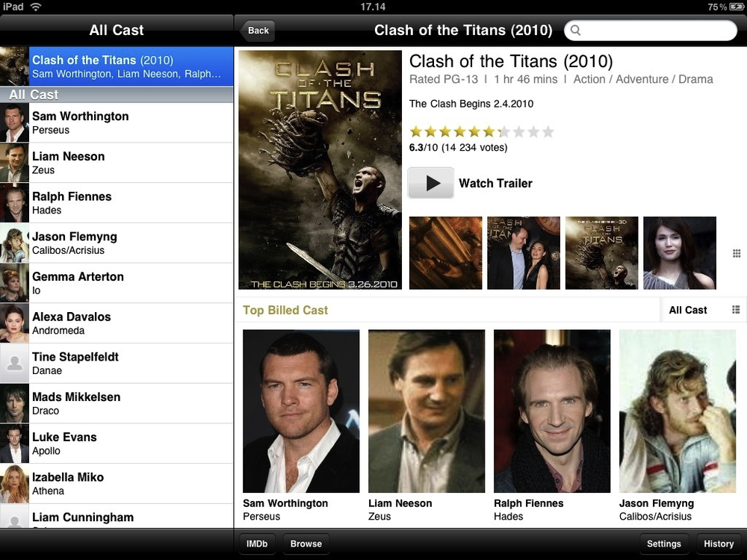Tap the battery status icon
The width and height of the screenshot is (747, 560).
[736, 7]
